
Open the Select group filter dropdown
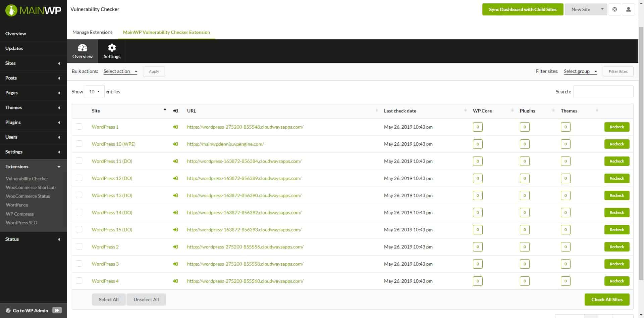point(580,71)
